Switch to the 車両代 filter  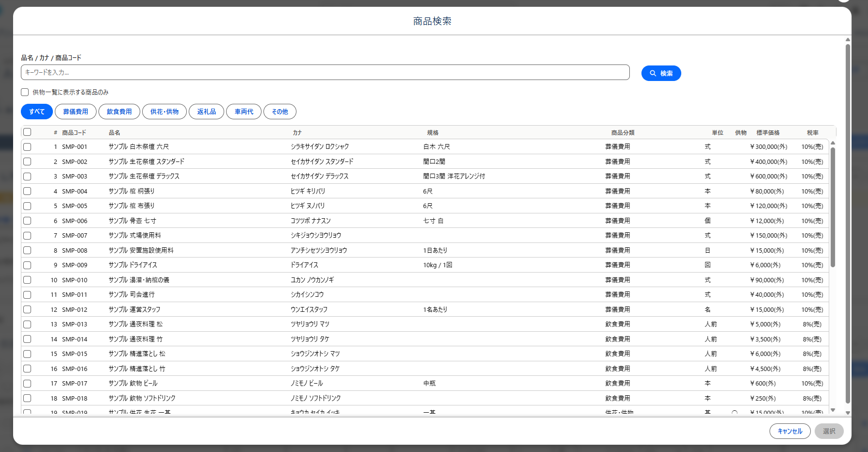pos(244,112)
